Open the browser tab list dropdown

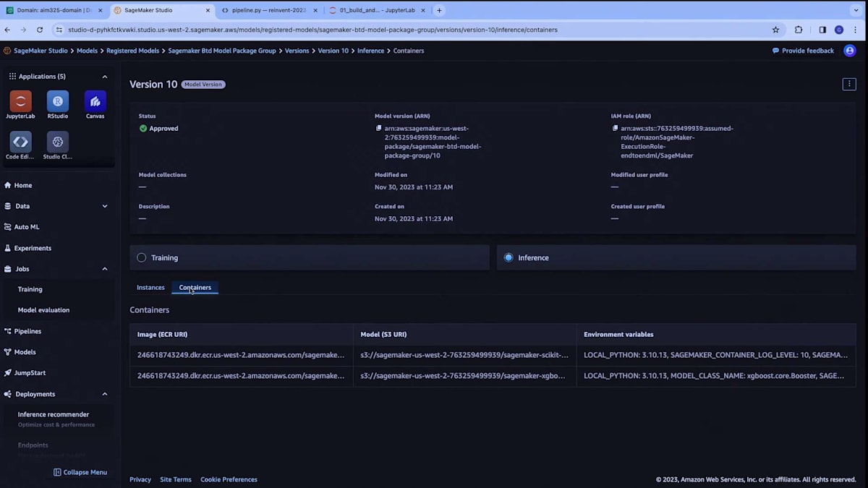(856, 10)
